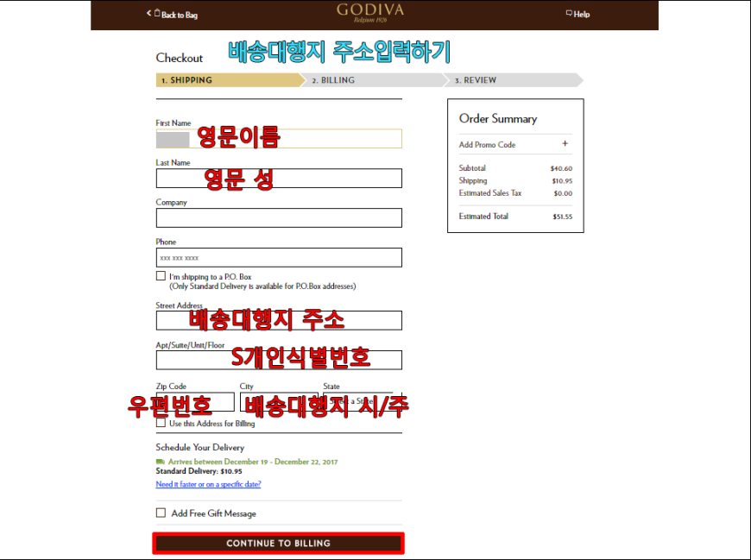Click the Estimated Total $51.55 value
This screenshot has width=751, height=560.
[562, 217]
